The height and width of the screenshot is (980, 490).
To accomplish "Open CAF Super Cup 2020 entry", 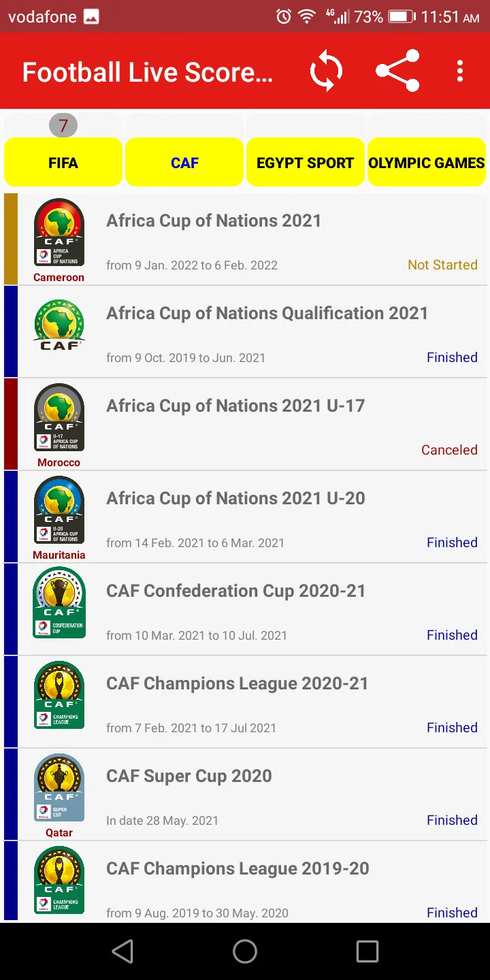I will pos(246,794).
